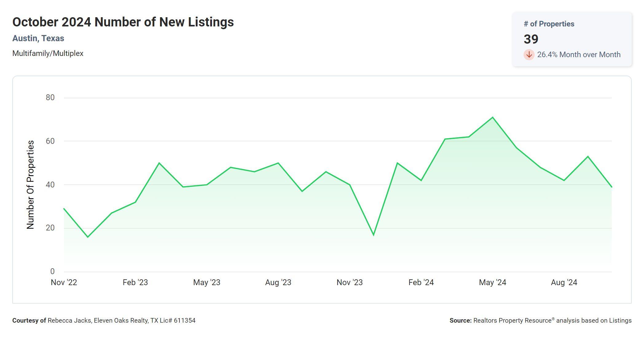Click the 80 tick on the y-axis

pos(50,98)
